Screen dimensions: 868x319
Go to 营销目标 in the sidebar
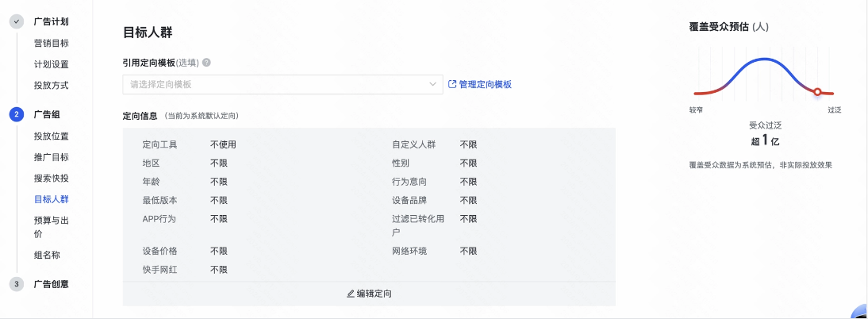tap(52, 43)
